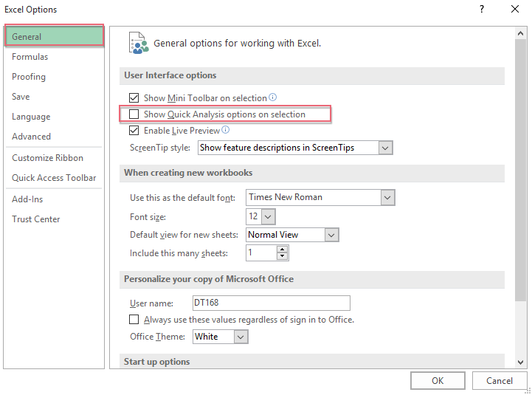Open the Office Theme dropdown
532x395 pixels.
(x=241, y=337)
